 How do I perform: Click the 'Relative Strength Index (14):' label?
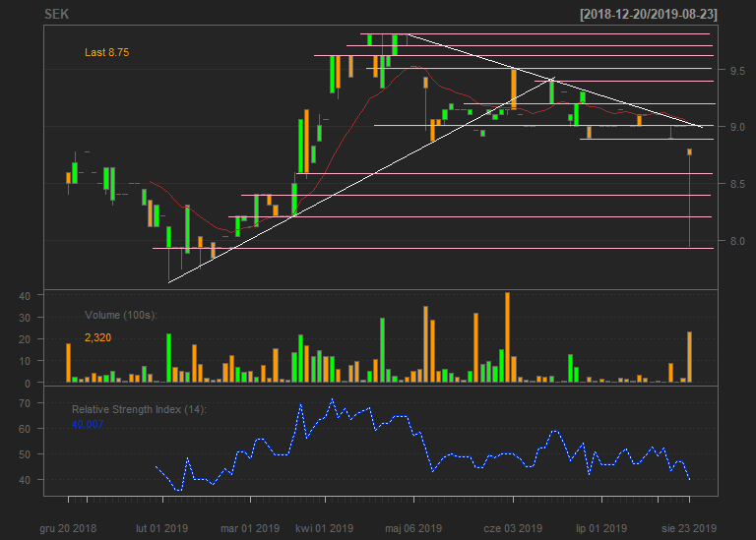pyautogui.click(x=139, y=409)
